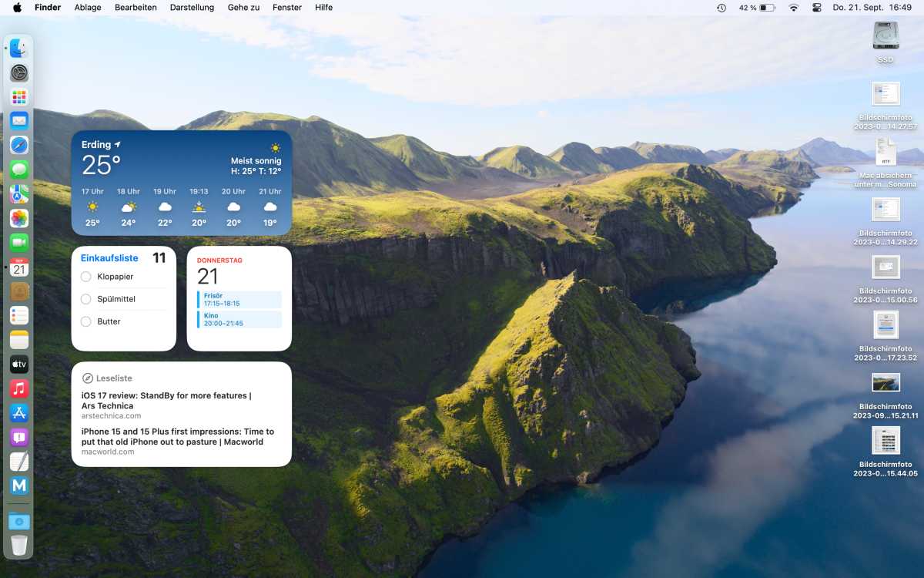This screenshot has height=578, width=924.
Task: Open the Ablage menu
Action: click(x=88, y=8)
